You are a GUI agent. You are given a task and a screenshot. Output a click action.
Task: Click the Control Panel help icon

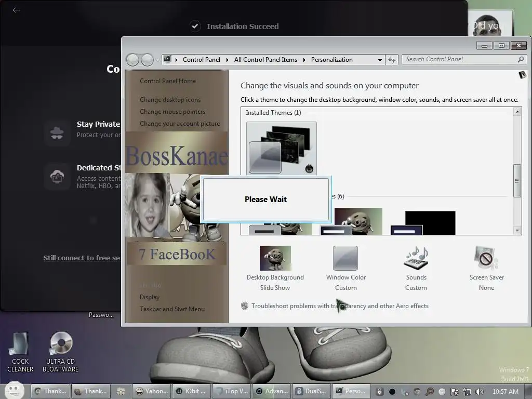[x=523, y=75]
